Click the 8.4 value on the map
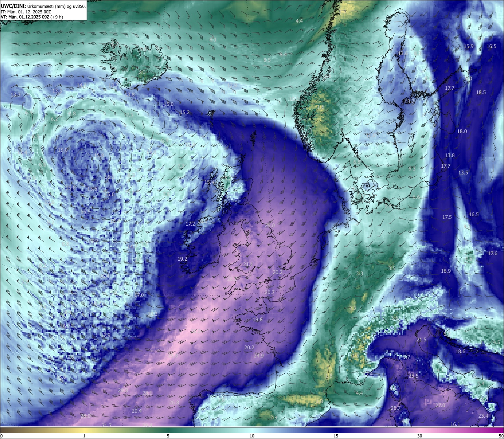Screen dimensions: 504x439 tap(283, 55)
